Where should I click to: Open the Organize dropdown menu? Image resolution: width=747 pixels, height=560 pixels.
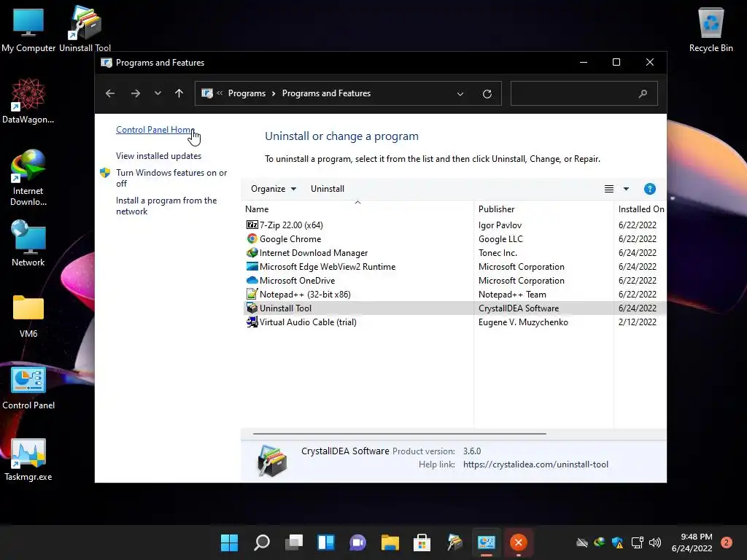(274, 189)
